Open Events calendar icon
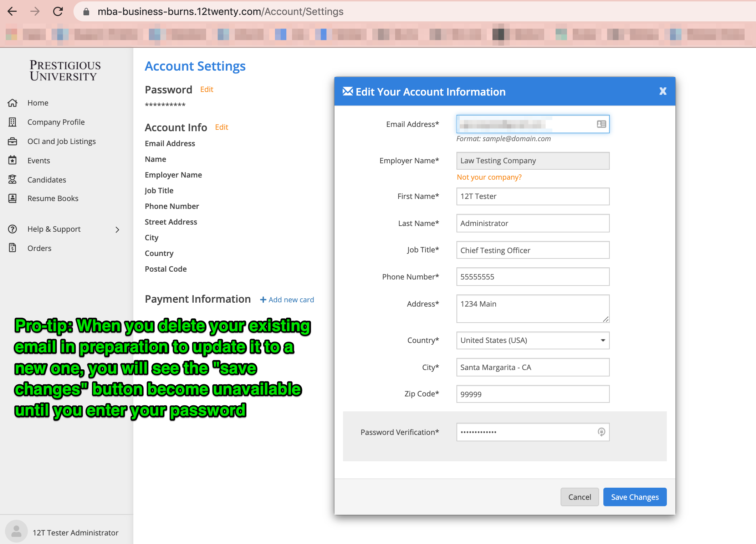Image resolution: width=756 pixels, height=544 pixels. coord(12,160)
